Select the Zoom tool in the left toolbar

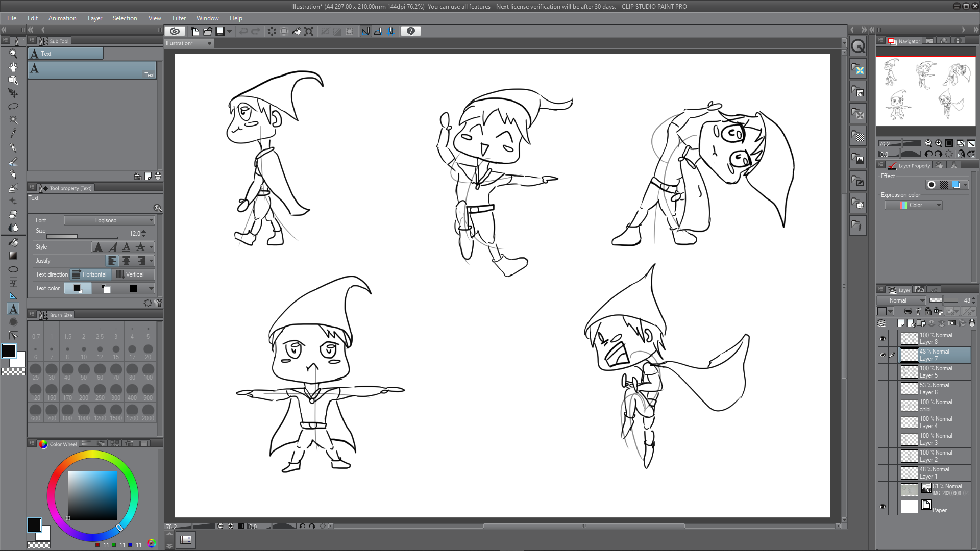13,54
